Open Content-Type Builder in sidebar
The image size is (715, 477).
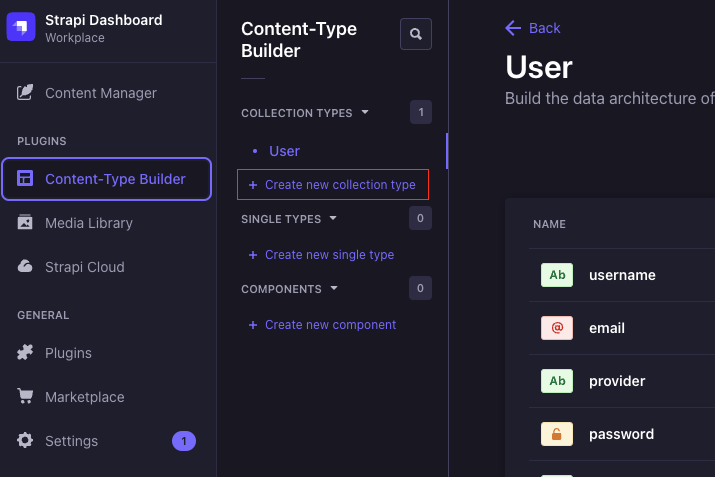click(x=107, y=179)
